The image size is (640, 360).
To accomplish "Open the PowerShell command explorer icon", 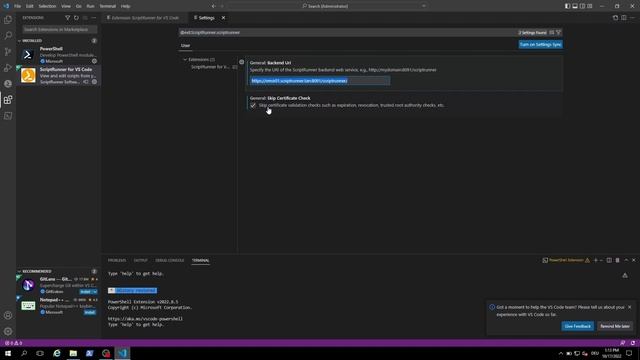I will (x=8, y=116).
